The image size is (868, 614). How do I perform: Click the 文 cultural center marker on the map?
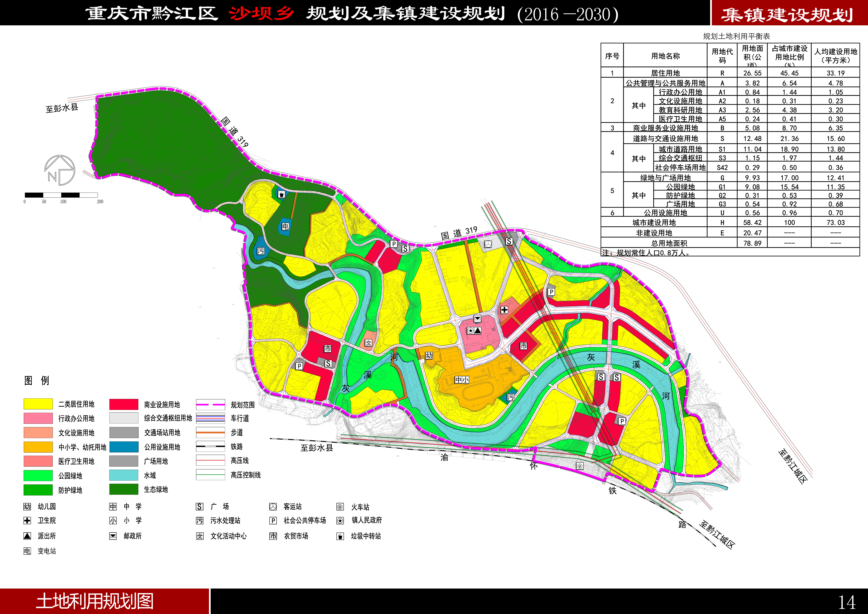tap(369, 343)
